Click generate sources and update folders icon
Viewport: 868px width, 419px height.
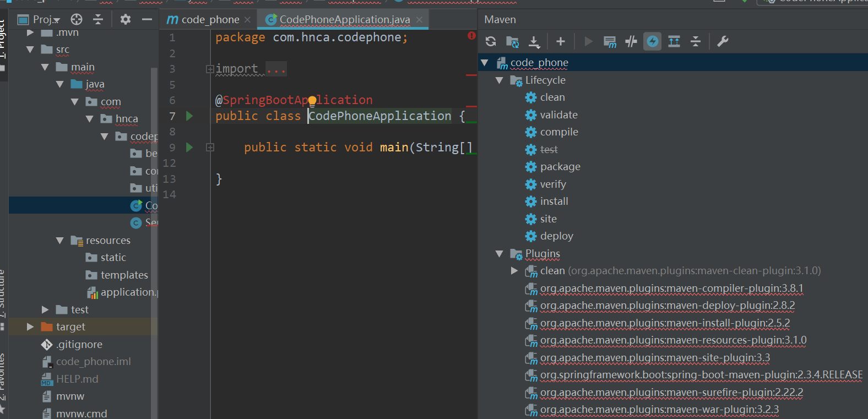point(512,41)
